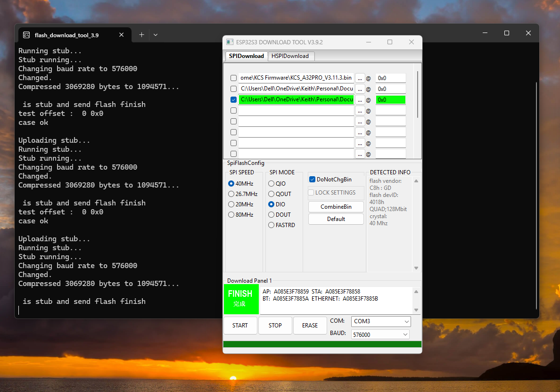This screenshot has height=392, width=560.
Task: Uncheck the green highlighted firmware row
Action: 233,99
